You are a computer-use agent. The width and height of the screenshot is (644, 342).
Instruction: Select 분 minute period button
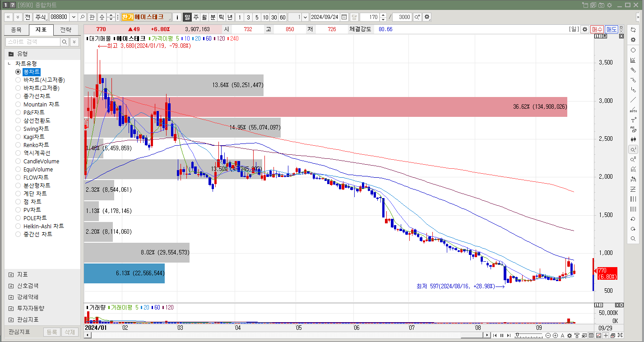point(213,17)
